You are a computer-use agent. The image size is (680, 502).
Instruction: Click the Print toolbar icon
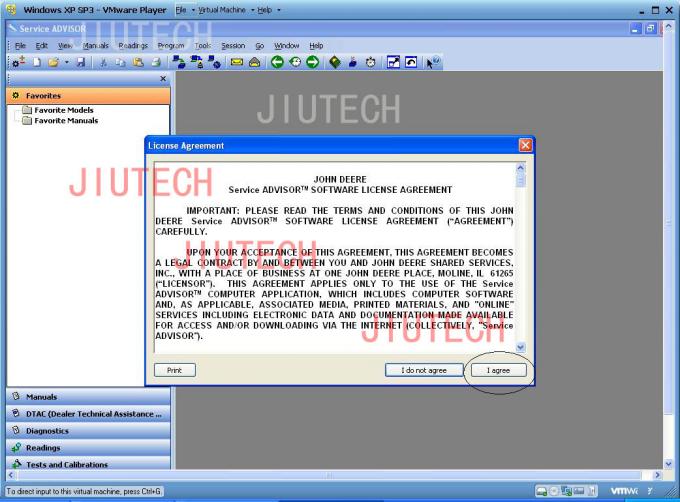tap(156, 63)
